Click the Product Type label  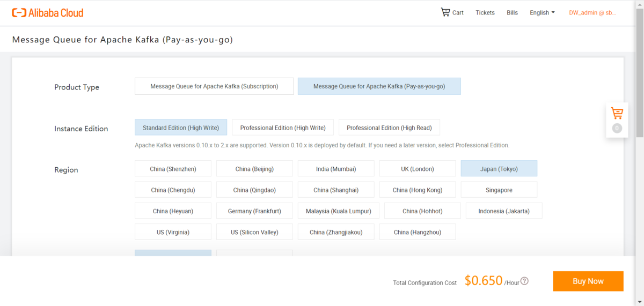(x=77, y=87)
